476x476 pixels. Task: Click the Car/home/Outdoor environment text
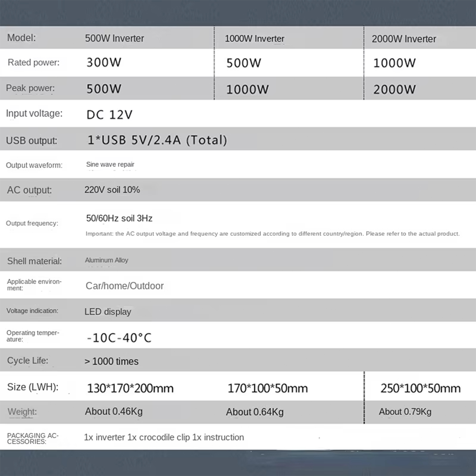[x=125, y=286]
